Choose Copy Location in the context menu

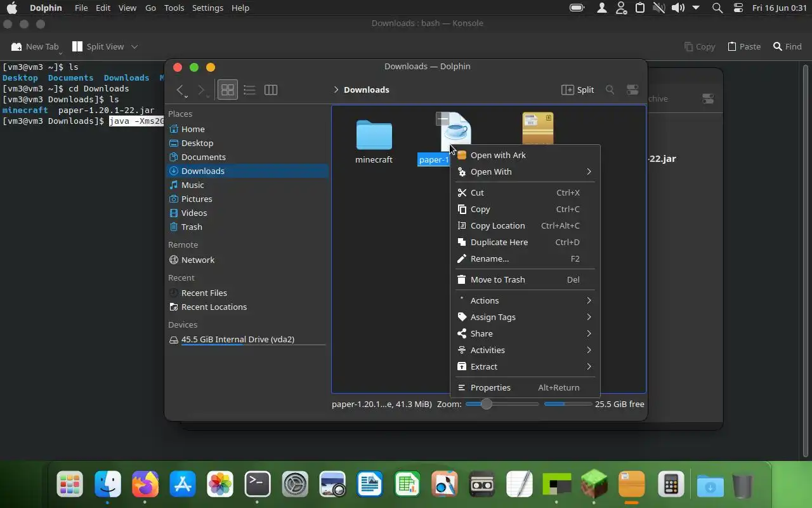coord(525,225)
